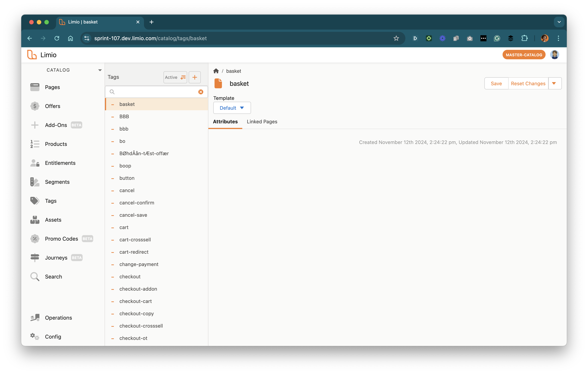Expand the CATALOG section dropdown
The width and height of the screenshot is (588, 374).
[100, 70]
